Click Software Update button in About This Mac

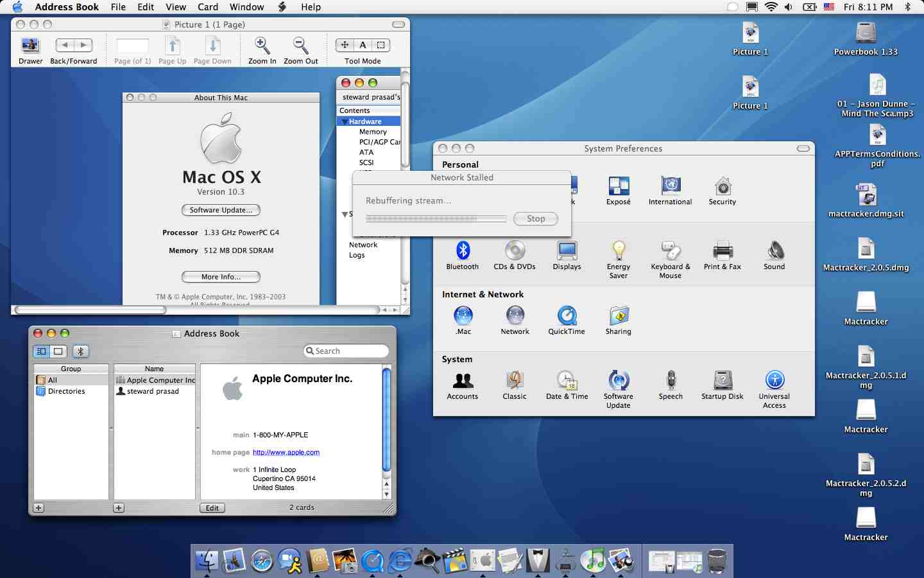click(221, 210)
